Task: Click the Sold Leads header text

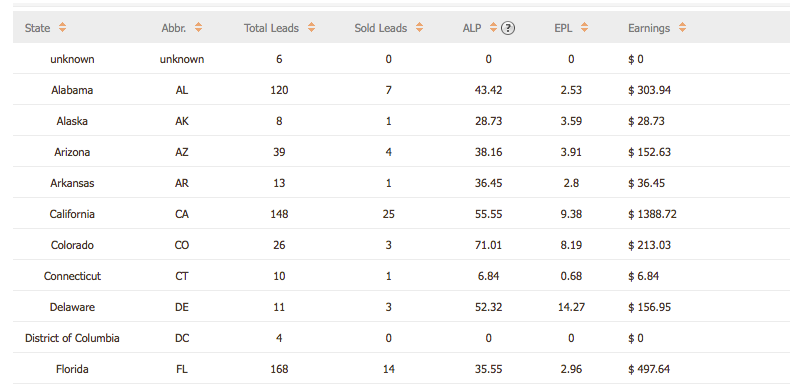Action: tap(381, 28)
